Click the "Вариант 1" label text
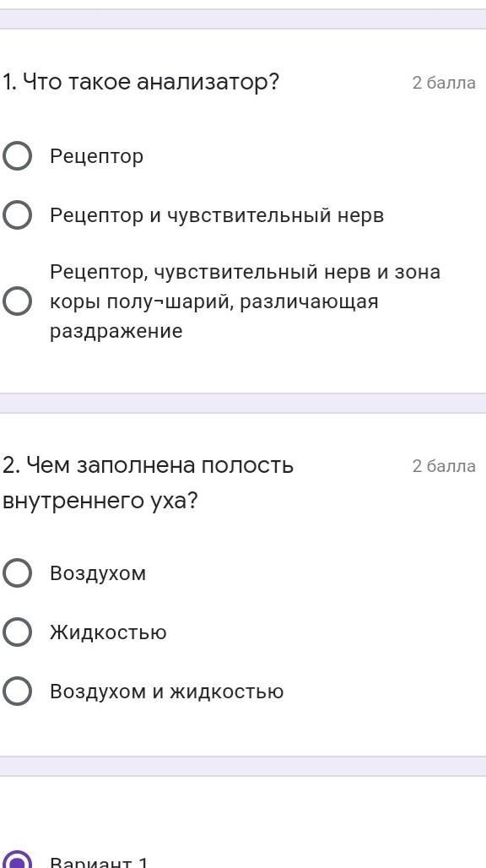 [100, 862]
